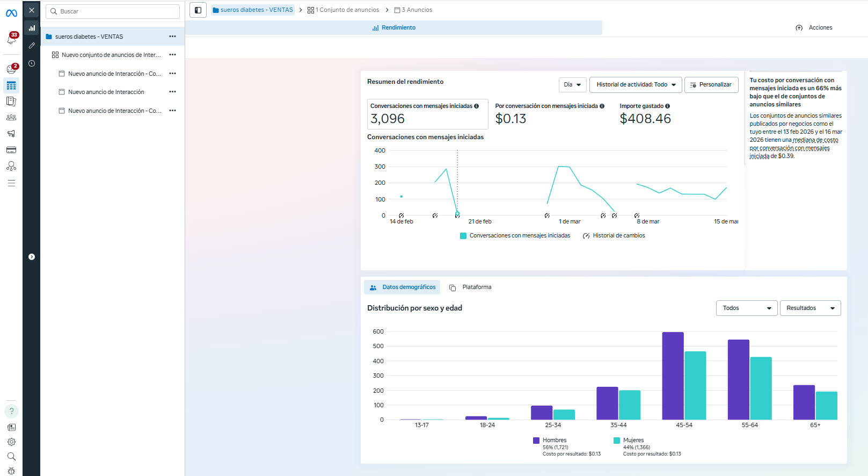Open the billing card icon in sidebar
Image resolution: width=868 pixels, height=476 pixels.
click(x=11, y=150)
